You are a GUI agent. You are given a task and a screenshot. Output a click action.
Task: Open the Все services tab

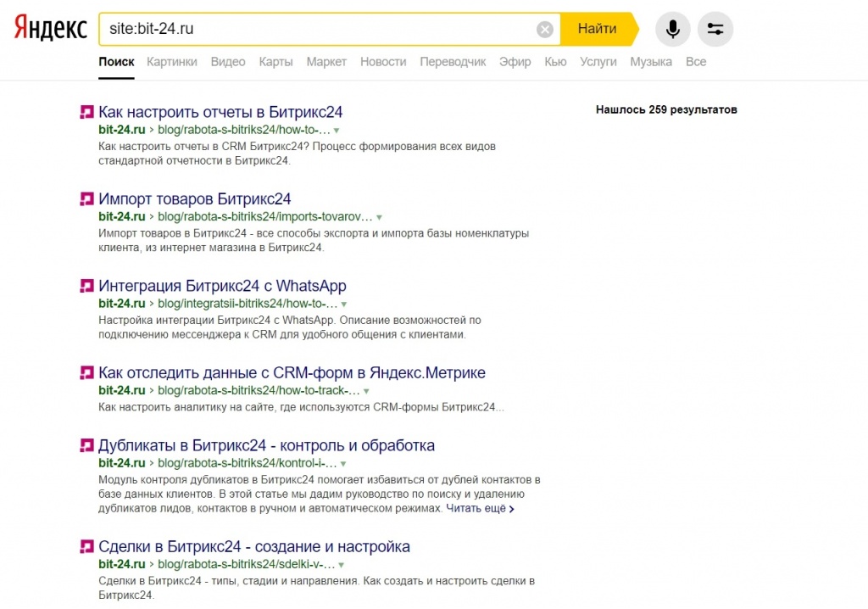click(695, 62)
